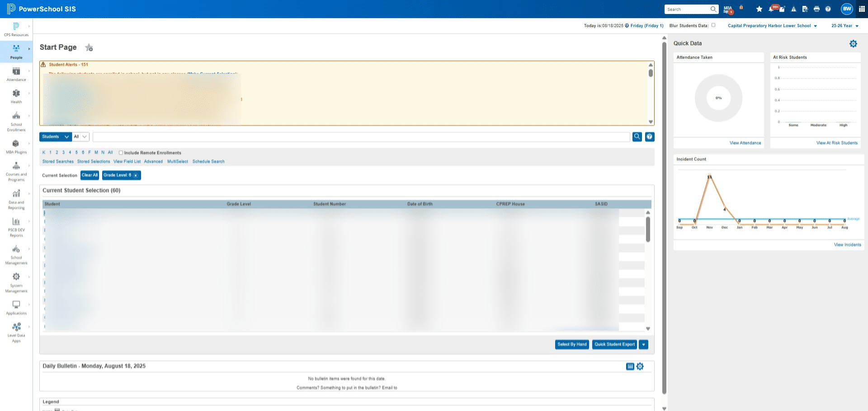Open PSCB DEV Reports sidebar icon
The width and height of the screenshot is (868, 411).
16,227
